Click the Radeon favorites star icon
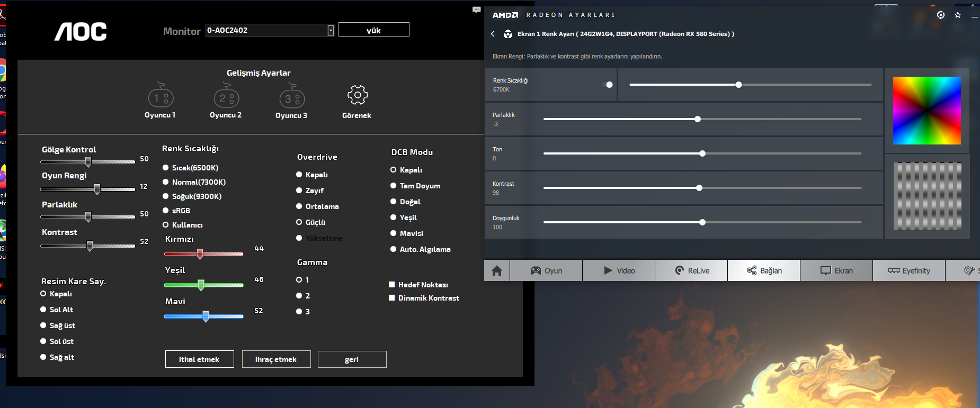 pos(958,15)
